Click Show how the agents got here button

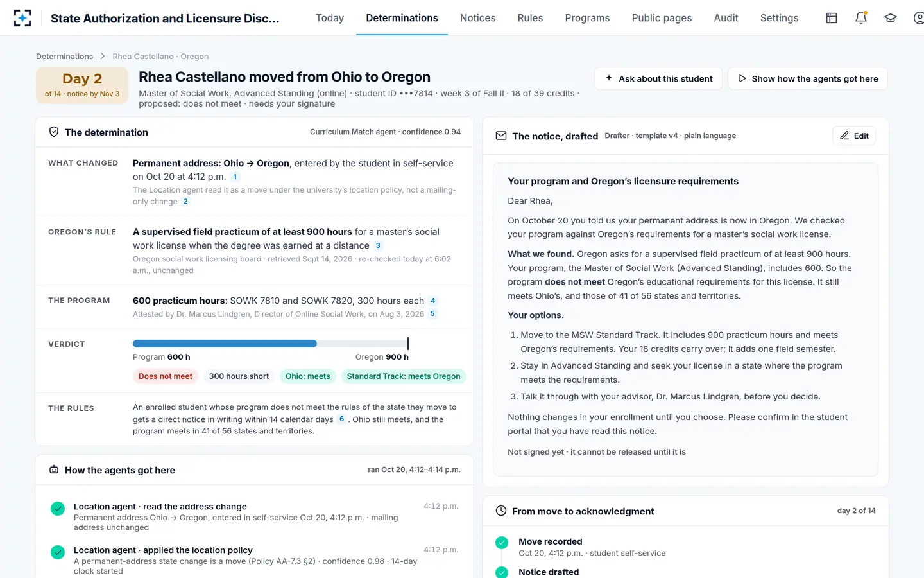click(808, 78)
